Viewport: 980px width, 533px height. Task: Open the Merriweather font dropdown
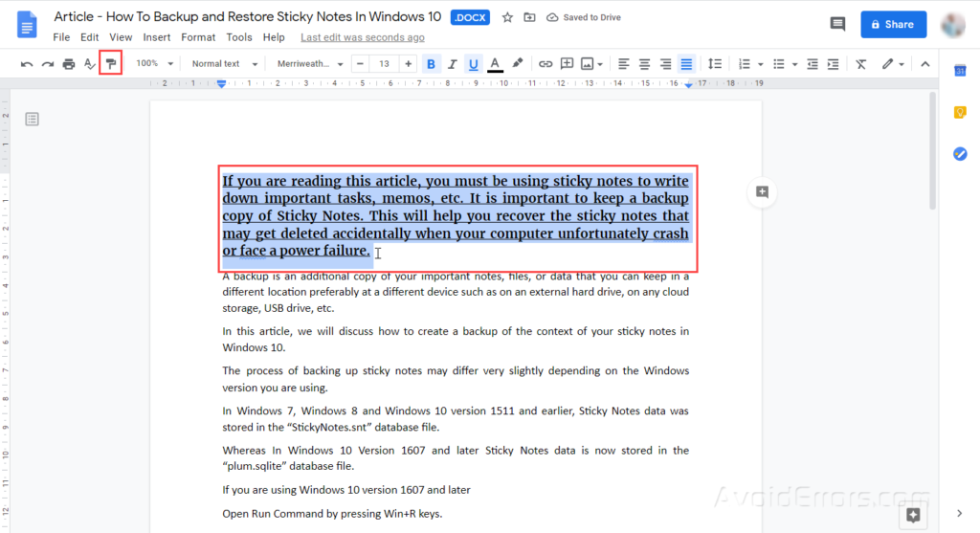(310, 64)
